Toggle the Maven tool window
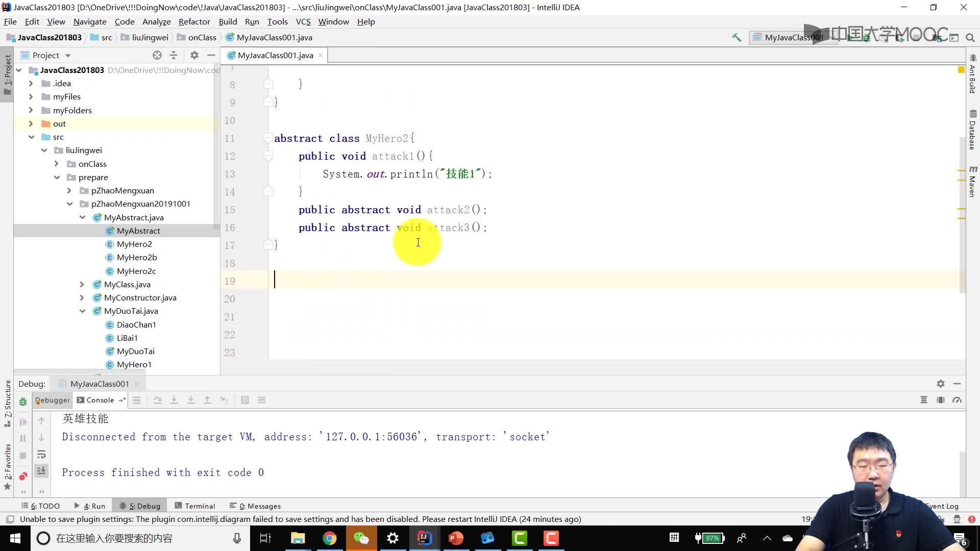 pyautogui.click(x=972, y=182)
